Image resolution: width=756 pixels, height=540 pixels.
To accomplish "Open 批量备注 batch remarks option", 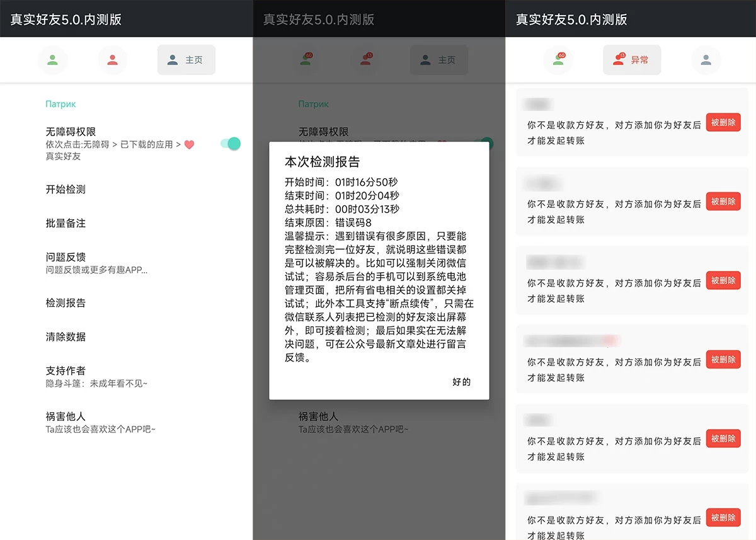I will point(65,223).
